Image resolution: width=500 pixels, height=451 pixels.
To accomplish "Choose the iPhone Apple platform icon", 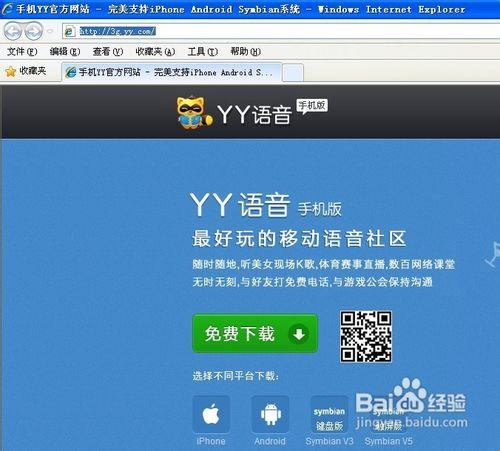I will [x=211, y=414].
